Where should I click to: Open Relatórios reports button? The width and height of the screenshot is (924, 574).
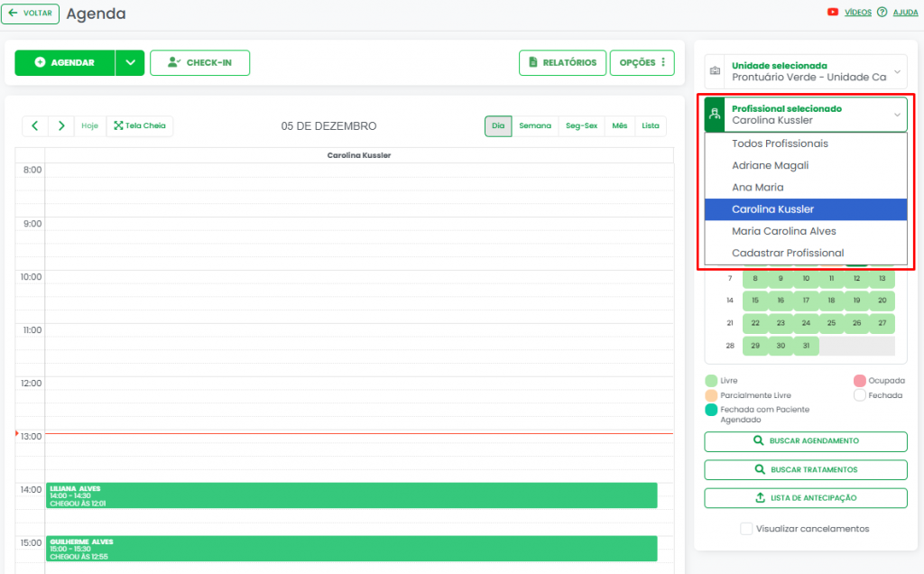click(562, 63)
